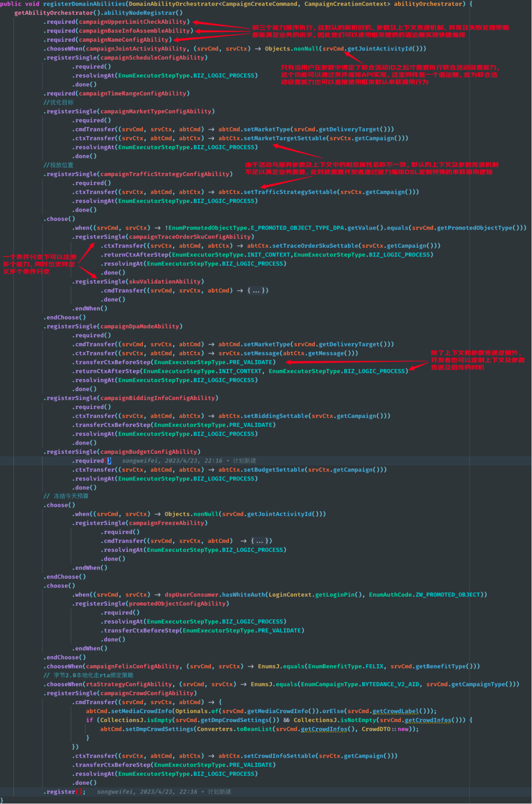Click blame annotation beside campaignBudgetConfigAbility required()
Image resolution: width=532 pixels, height=804 pixels.
click(x=189, y=461)
